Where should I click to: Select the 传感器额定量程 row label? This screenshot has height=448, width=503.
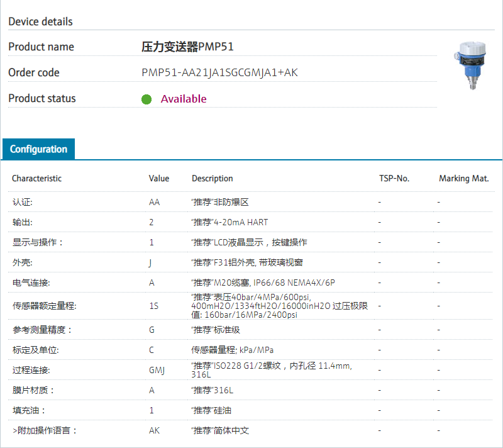pyautogui.click(x=44, y=306)
